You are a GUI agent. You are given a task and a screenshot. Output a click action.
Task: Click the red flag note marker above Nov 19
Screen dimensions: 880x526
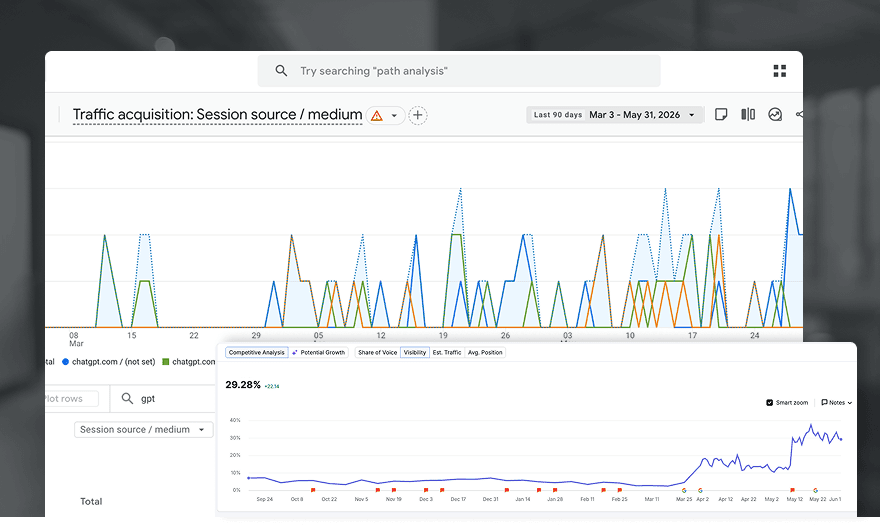(393, 490)
